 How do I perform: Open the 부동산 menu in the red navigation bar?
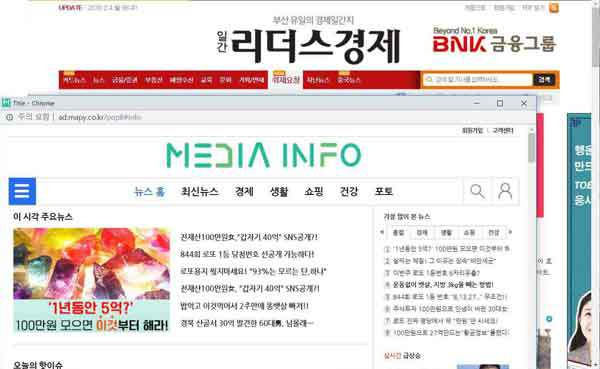[x=154, y=80]
